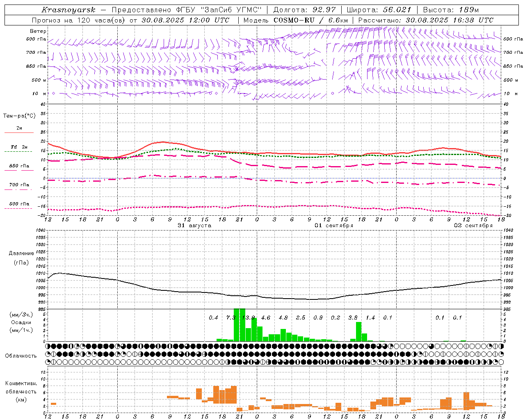Click the "Долгота: 92.97" header value

(304, 10)
